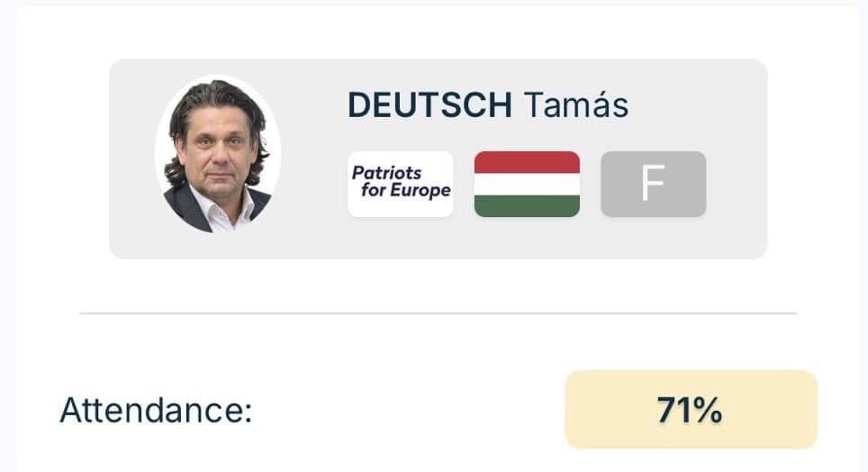Click the Attendance label
This screenshot has height=472, width=868.
[x=156, y=411]
